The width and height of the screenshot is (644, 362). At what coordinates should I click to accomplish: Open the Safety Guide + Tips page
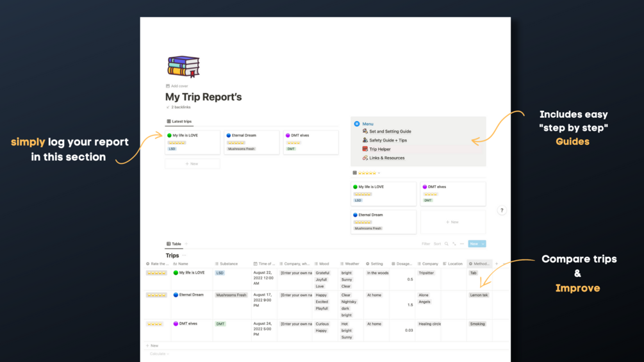click(388, 140)
